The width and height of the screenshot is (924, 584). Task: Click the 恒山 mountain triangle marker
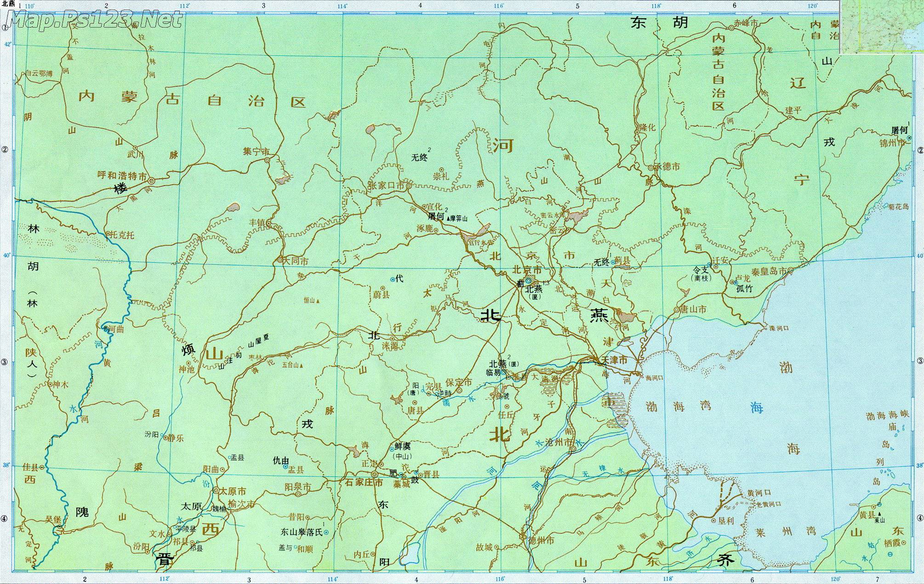317,301
